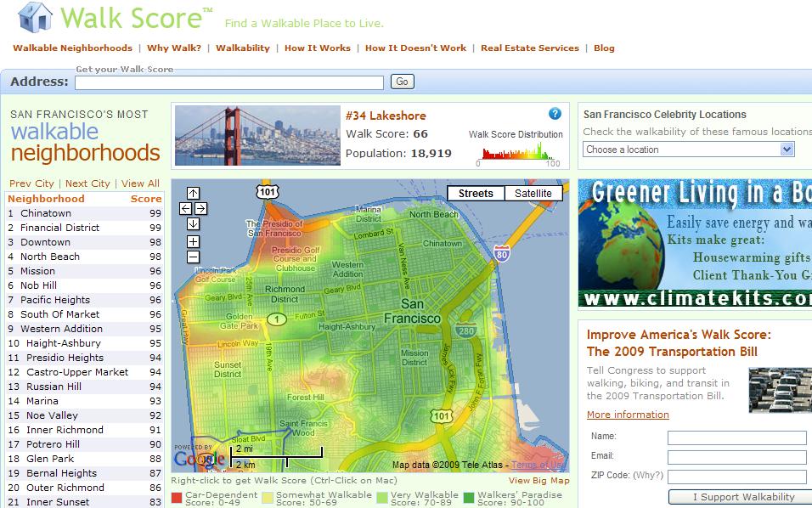This screenshot has height=508, width=812.
Task: Select Noe Valley in the neighborhood list
Action: 84,415
